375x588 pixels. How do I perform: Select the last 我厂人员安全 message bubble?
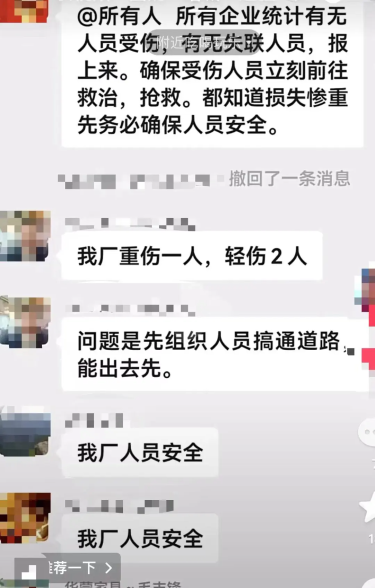coord(140,538)
